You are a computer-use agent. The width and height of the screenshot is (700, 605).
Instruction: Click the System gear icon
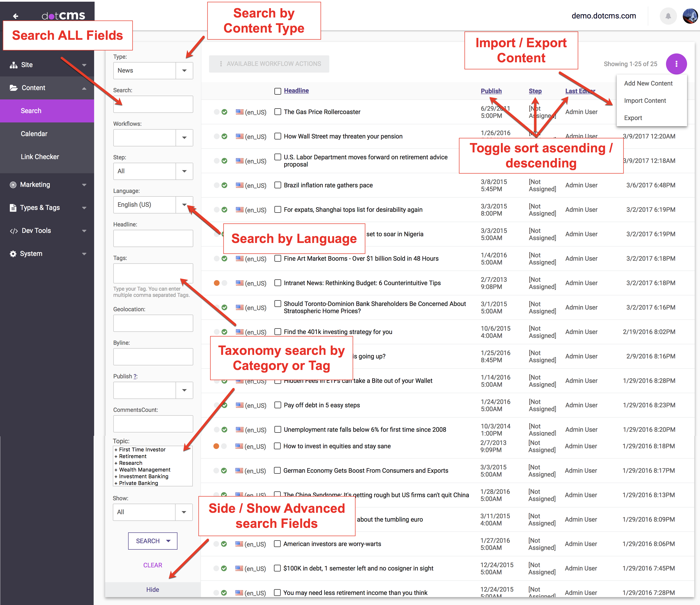13,254
